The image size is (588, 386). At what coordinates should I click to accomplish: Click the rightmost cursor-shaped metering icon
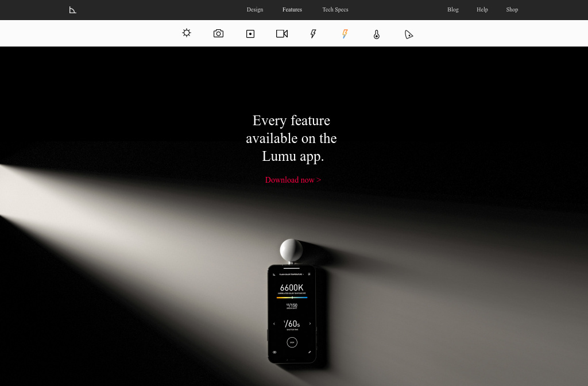pos(409,34)
